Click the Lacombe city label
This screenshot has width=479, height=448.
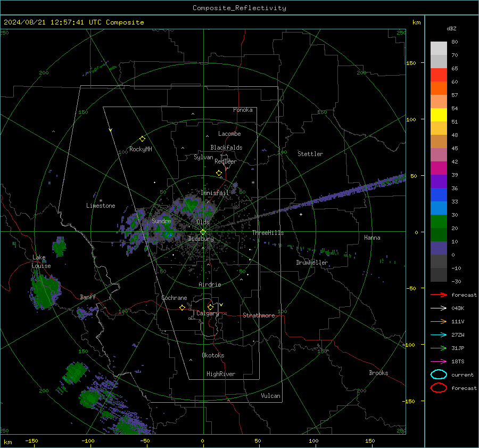(x=229, y=134)
